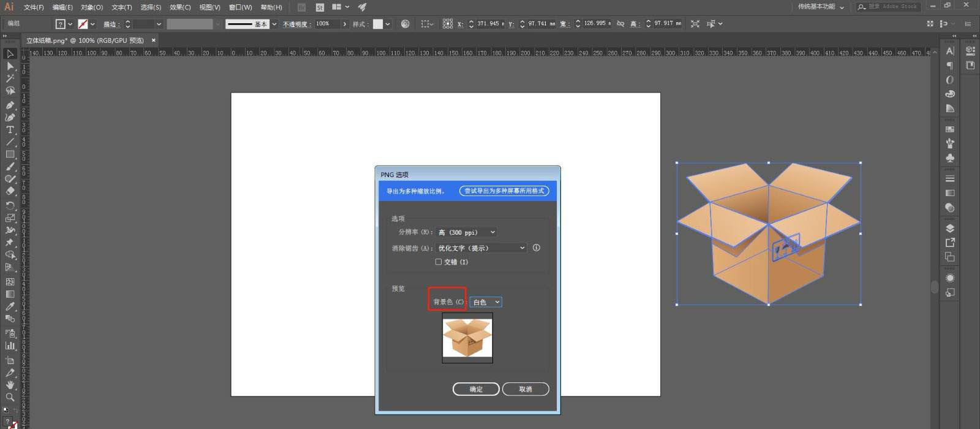
Task: Click the 搜索 Adobe Stock search field
Action: click(x=888, y=7)
